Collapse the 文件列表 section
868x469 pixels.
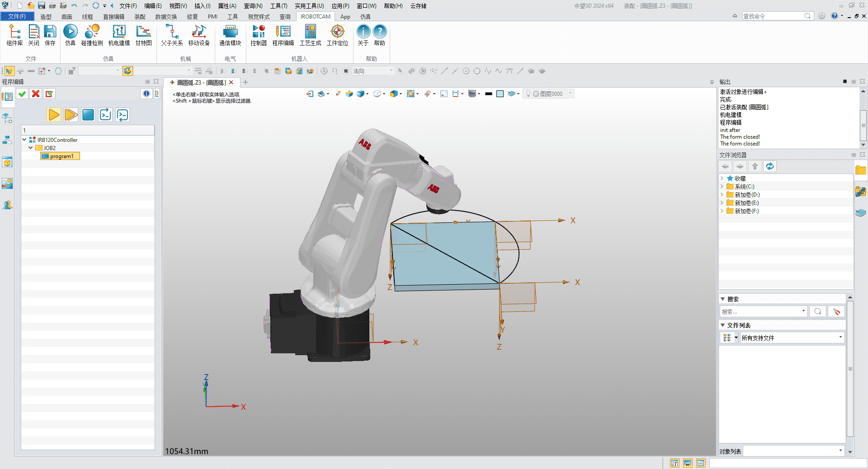(x=722, y=325)
